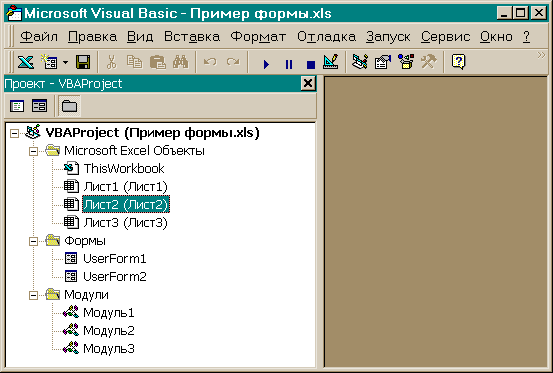Image resolution: width=553 pixels, height=373 pixels.
Task: Select Модуль1 in the project tree
Action: click(x=109, y=313)
